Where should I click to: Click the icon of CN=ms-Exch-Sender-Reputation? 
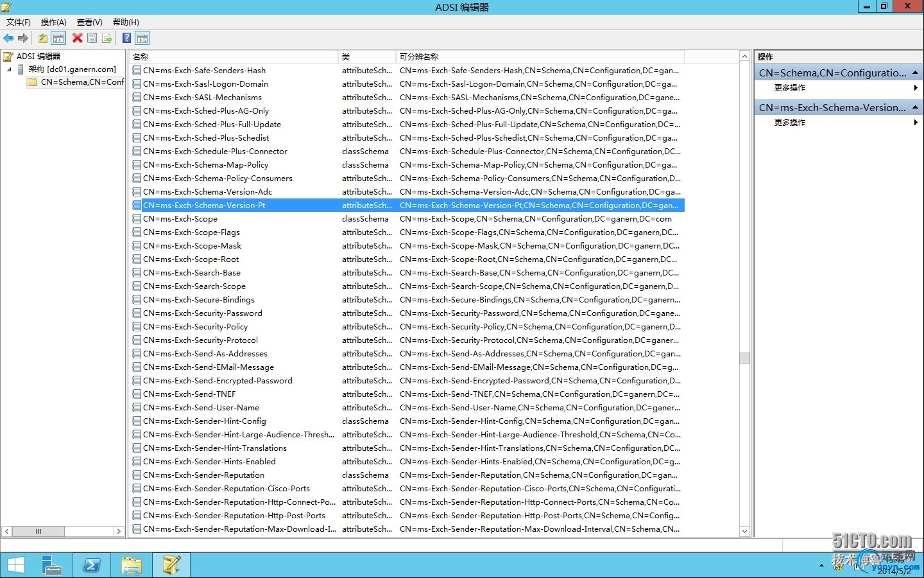tap(137, 475)
